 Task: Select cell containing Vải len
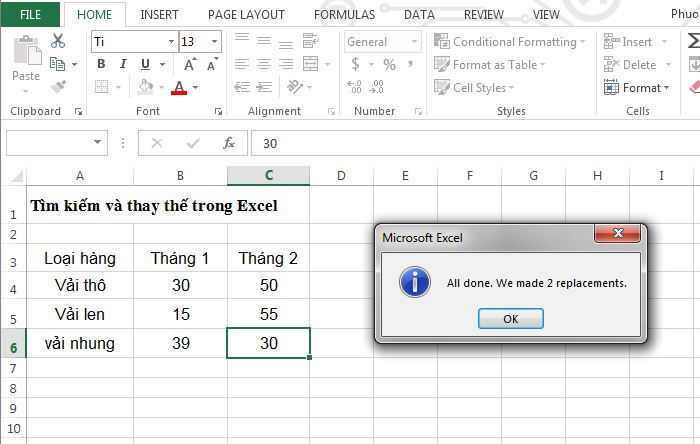79,314
